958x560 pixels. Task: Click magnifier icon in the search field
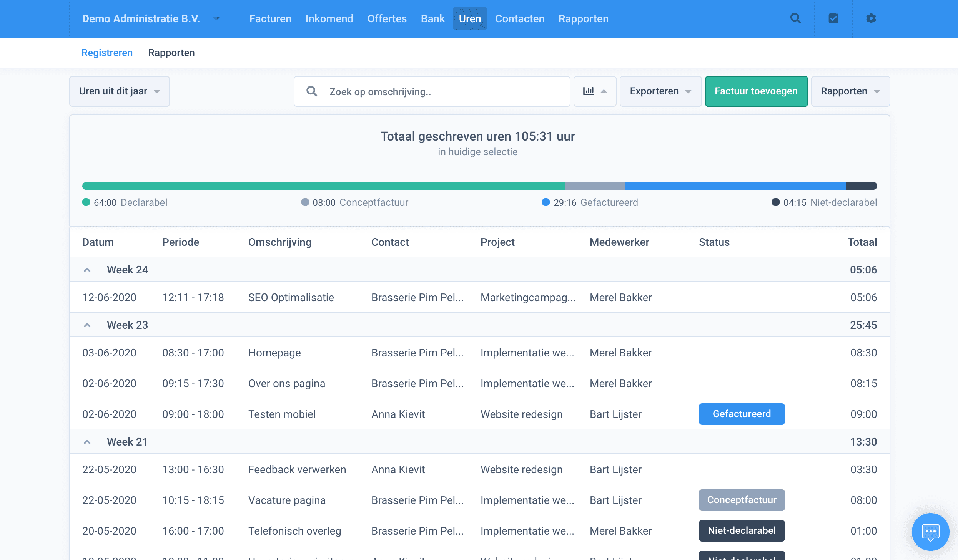pyautogui.click(x=312, y=91)
